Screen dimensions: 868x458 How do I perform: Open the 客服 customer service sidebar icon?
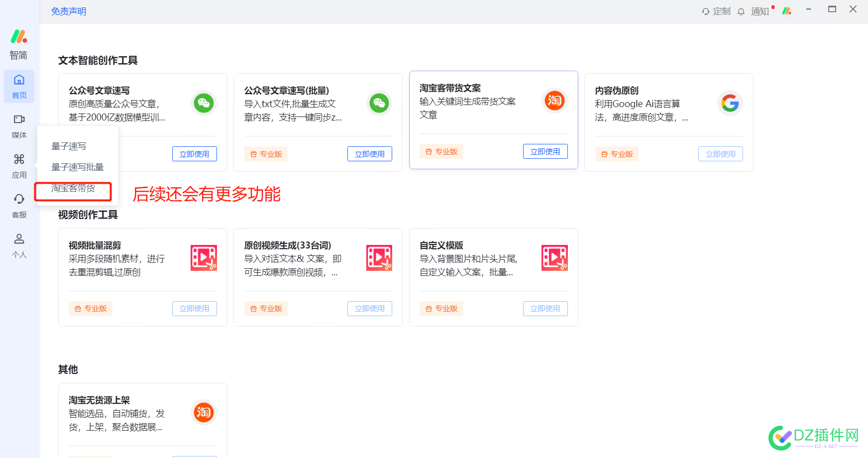tap(19, 206)
